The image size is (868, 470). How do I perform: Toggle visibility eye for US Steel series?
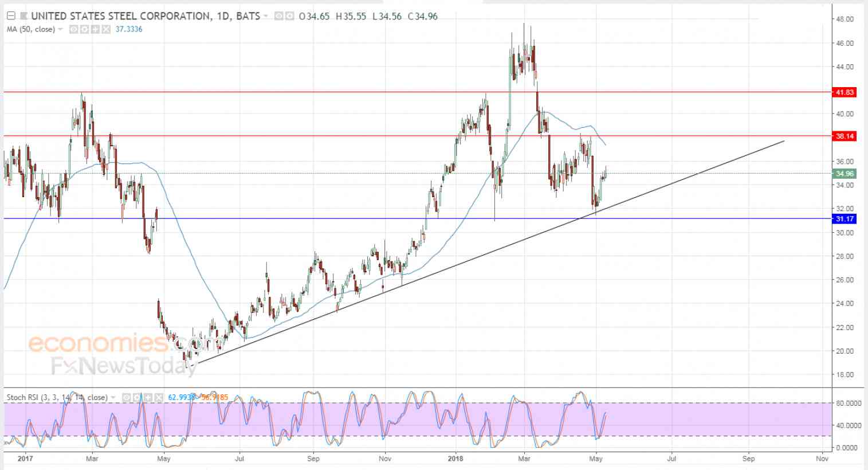click(279, 16)
